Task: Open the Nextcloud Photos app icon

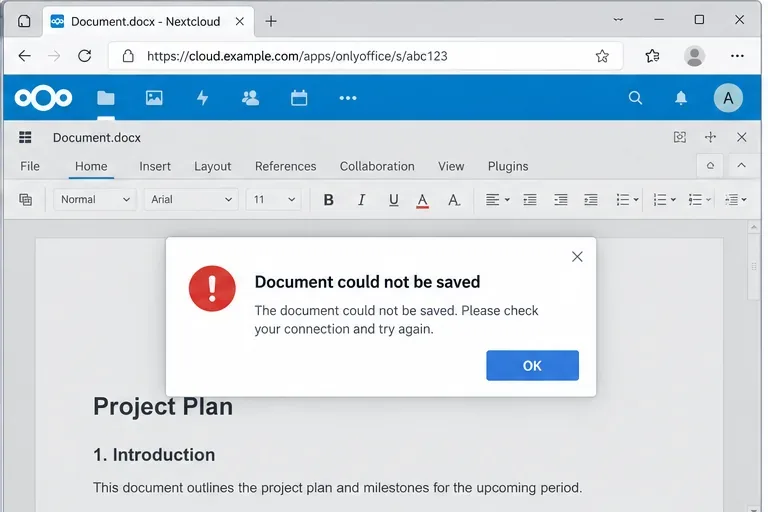Action: coord(154,98)
